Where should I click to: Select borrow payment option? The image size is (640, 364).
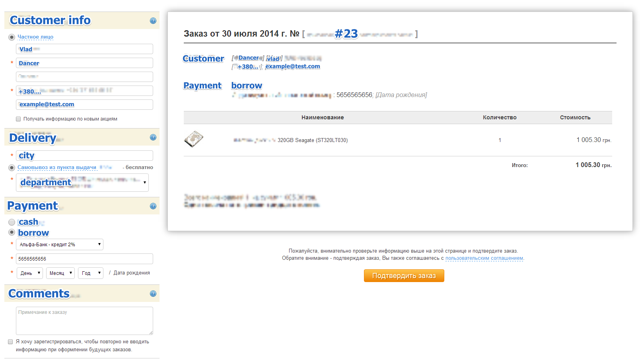coord(12,233)
